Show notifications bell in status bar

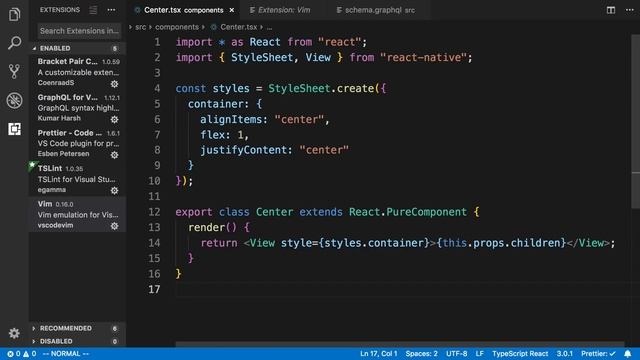[628, 353]
